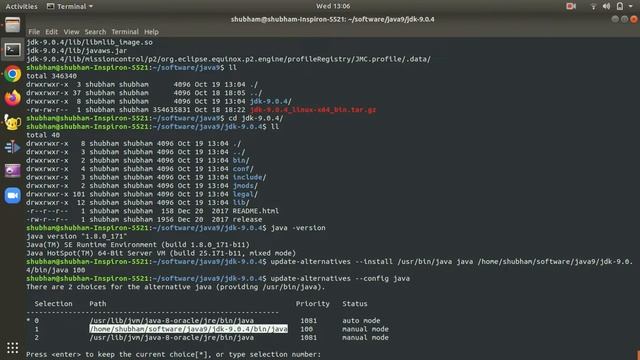Image resolution: width=640 pixels, height=360 pixels.
Task: Click the battery icon in top bar
Action: click(620, 6)
